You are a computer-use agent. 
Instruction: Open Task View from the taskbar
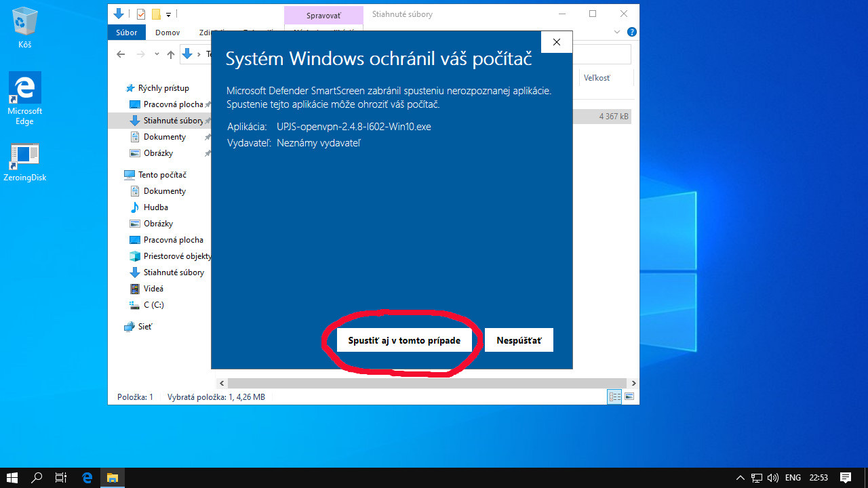tap(61, 478)
